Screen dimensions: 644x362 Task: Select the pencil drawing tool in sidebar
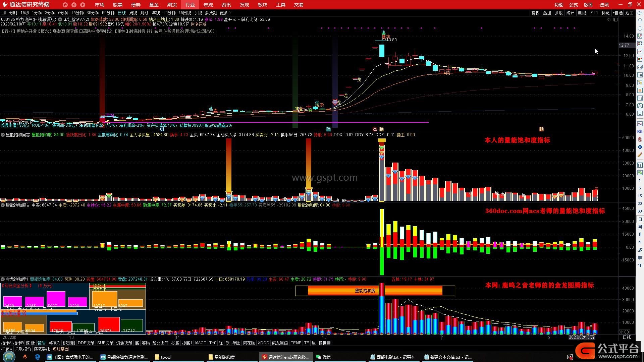pyautogui.click(x=640, y=155)
